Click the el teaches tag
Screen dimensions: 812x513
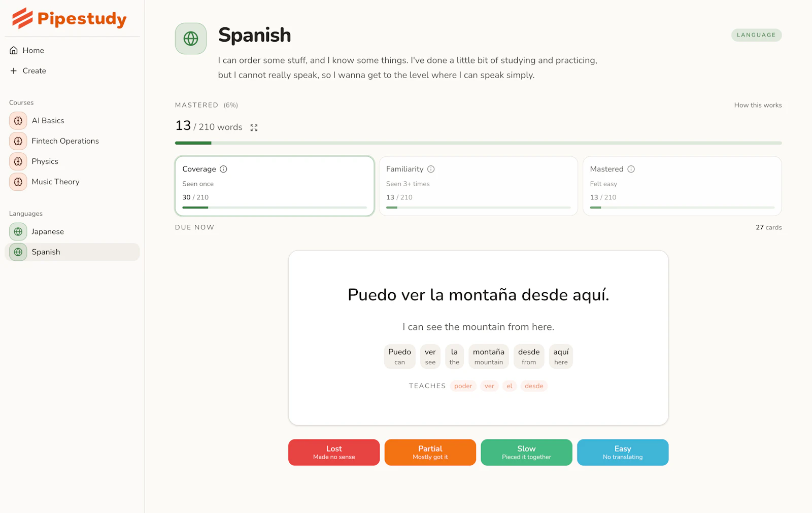510,386
